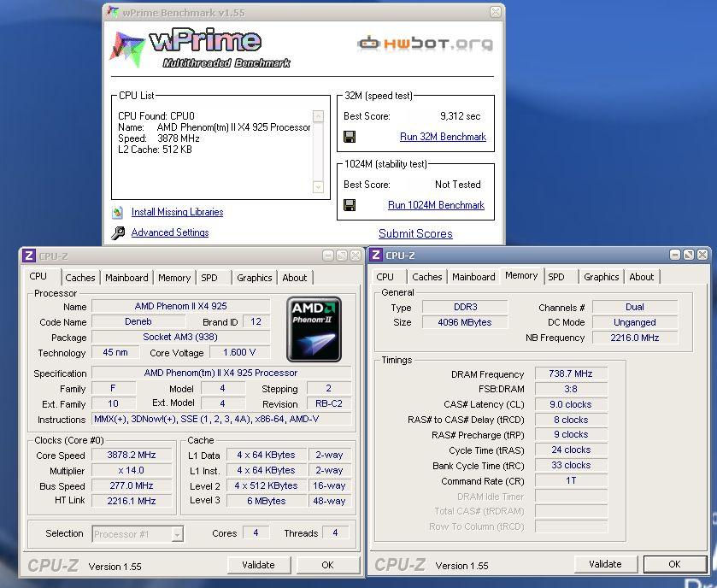Open the Mainboard tab in right CPU-Z window

[x=473, y=277]
